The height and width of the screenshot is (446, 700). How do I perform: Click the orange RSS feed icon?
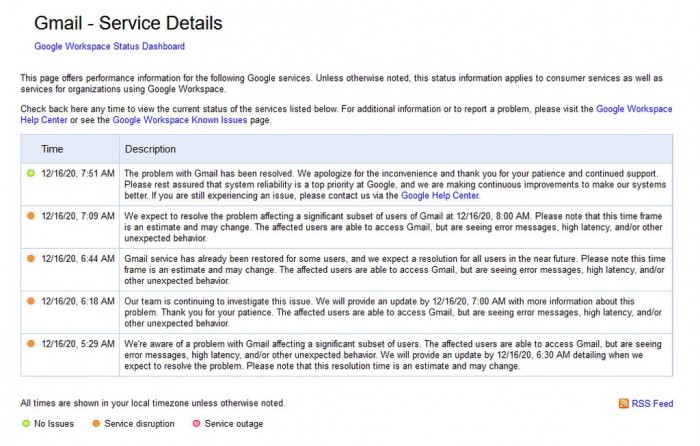[624, 404]
